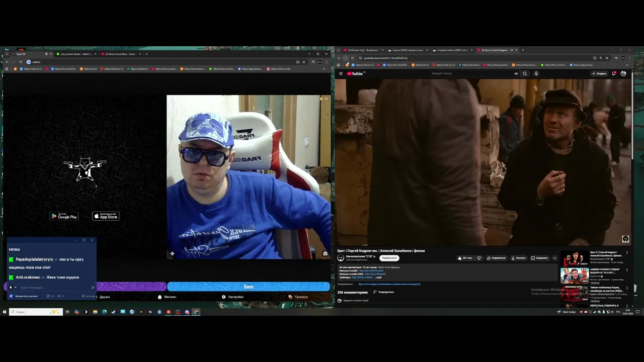
Task: Click the gift icon at webcam bottom right
Action: [x=325, y=253]
